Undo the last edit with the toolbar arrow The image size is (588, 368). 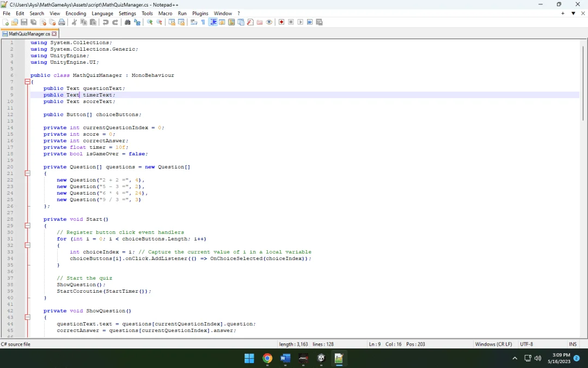[x=106, y=22]
